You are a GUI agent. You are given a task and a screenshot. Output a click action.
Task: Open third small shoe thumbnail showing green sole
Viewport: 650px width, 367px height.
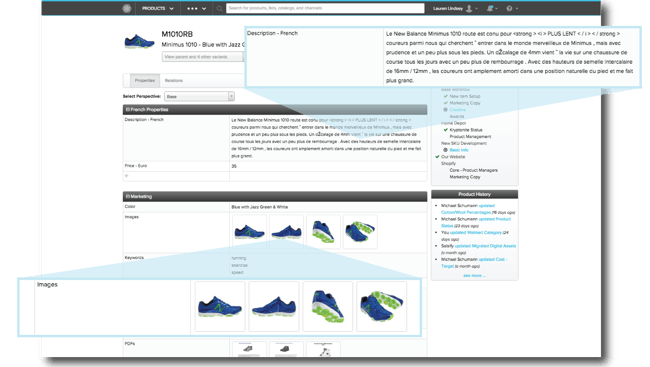click(323, 232)
